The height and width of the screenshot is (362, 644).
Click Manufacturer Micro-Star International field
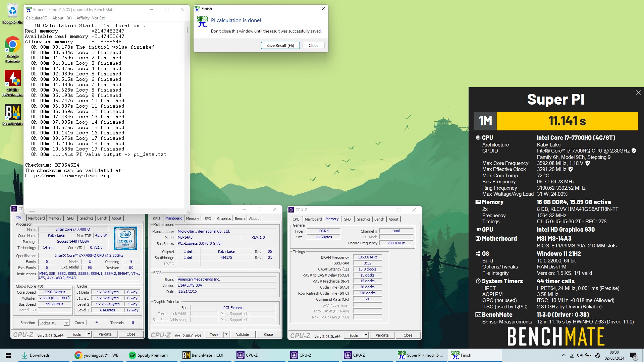click(226, 231)
